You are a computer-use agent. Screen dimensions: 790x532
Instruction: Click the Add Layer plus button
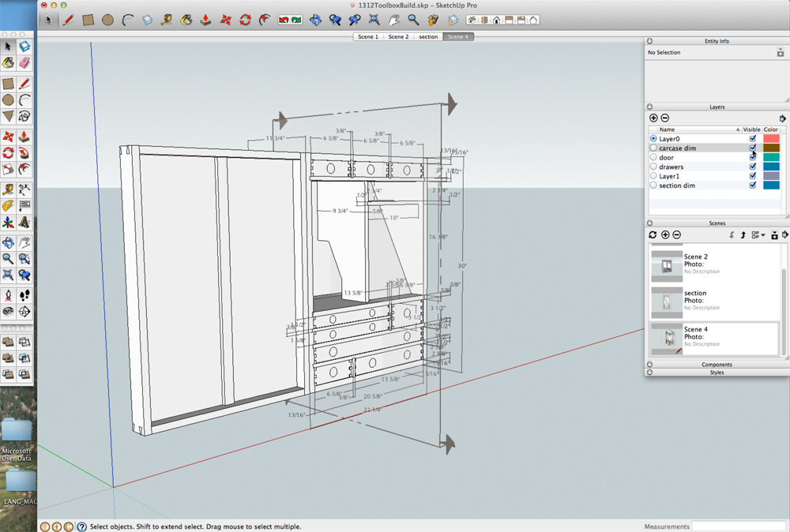pyautogui.click(x=653, y=118)
